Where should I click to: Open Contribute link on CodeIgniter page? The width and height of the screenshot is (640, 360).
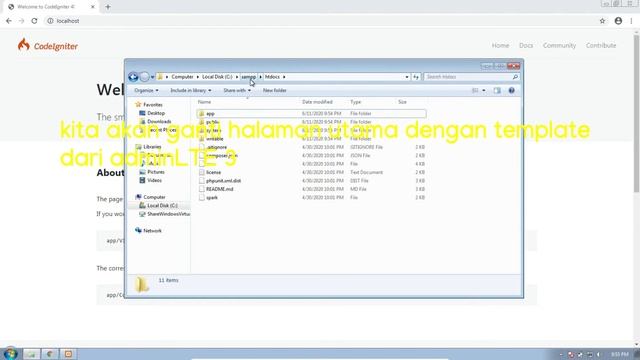[x=601, y=45]
